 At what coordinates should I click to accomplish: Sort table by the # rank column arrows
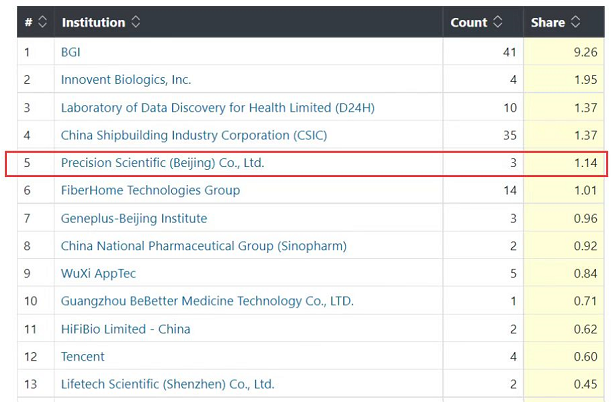[x=42, y=22]
